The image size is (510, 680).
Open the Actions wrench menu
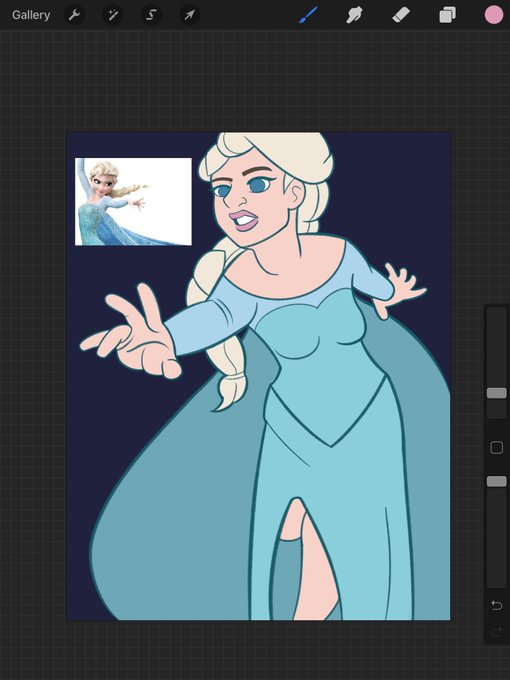click(x=74, y=15)
